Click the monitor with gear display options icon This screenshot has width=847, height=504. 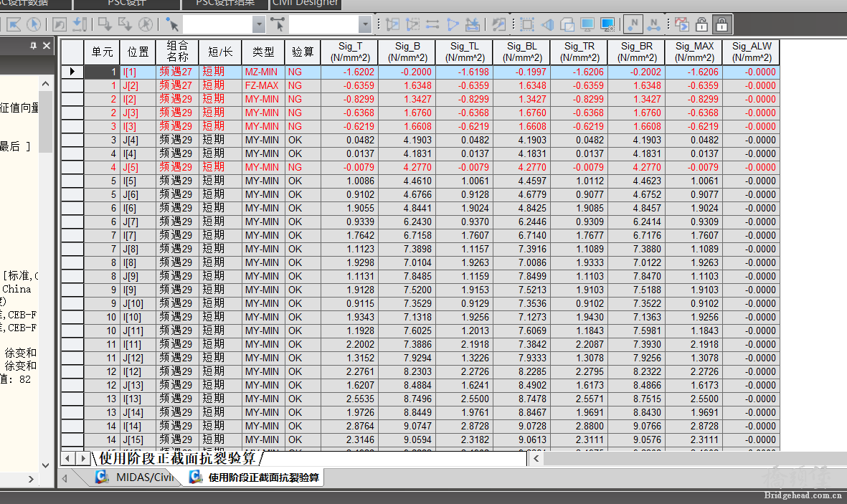point(607,24)
